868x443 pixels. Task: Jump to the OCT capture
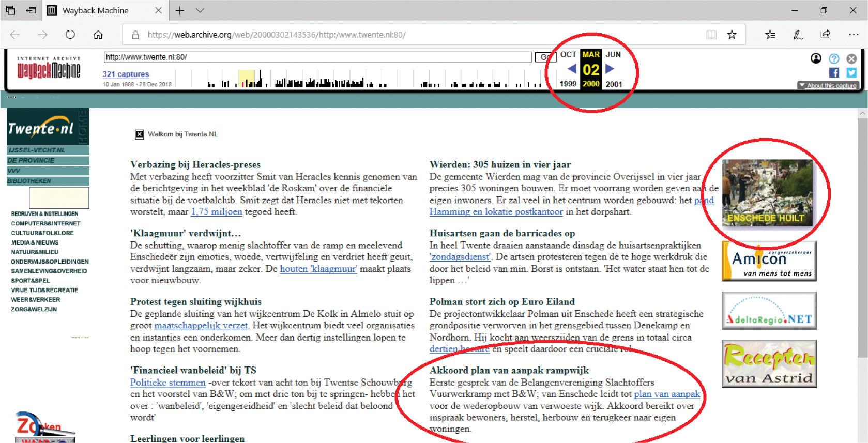tap(568, 54)
